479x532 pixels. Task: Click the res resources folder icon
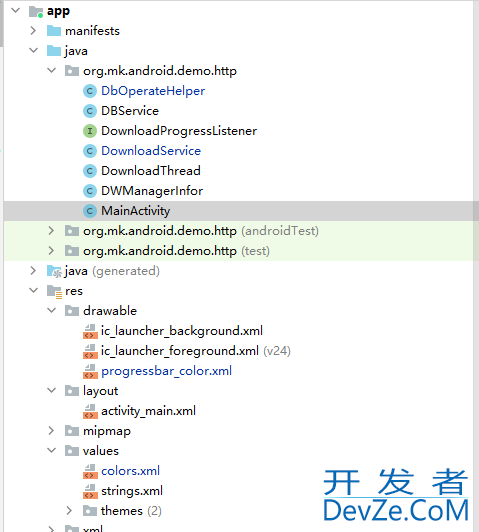pos(54,291)
